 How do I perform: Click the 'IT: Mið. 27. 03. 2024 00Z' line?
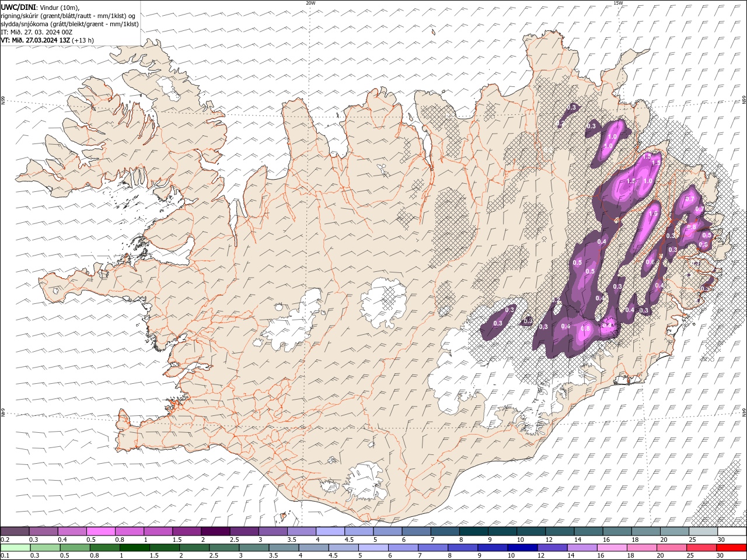tap(37, 32)
